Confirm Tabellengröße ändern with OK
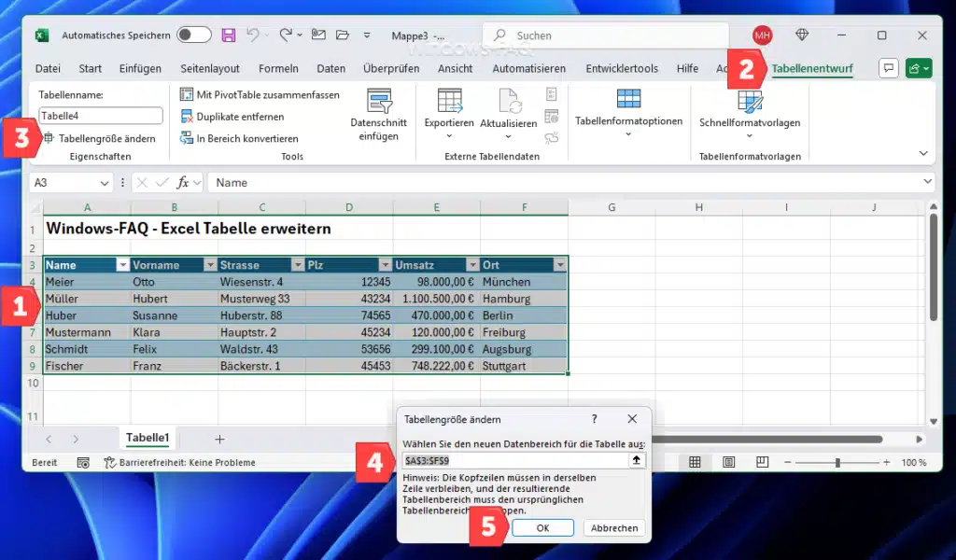The image size is (956, 560). [x=542, y=527]
